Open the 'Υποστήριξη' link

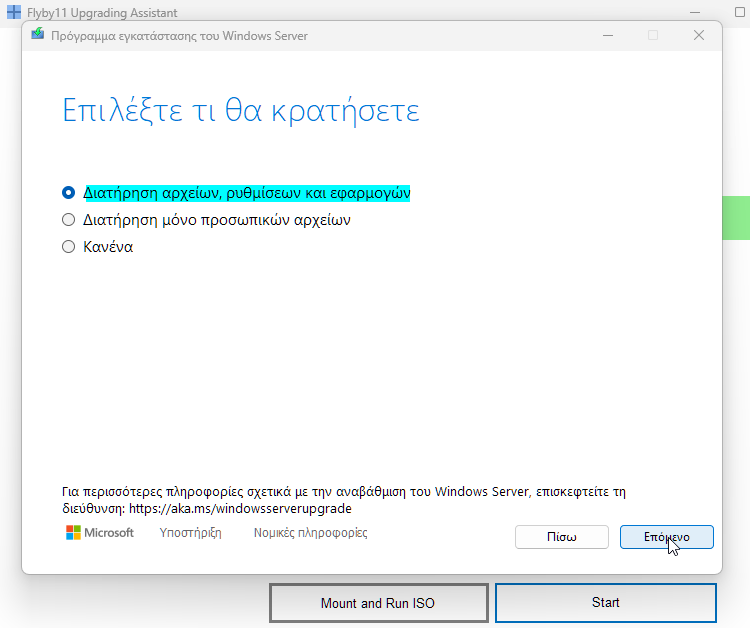(x=190, y=533)
